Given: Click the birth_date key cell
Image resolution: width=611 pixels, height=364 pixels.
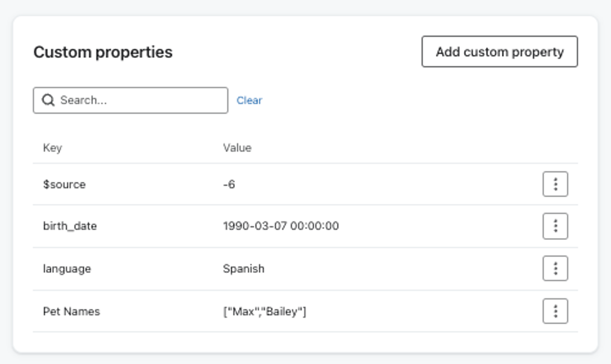Looking at the screenshot, I should (70, 226).
